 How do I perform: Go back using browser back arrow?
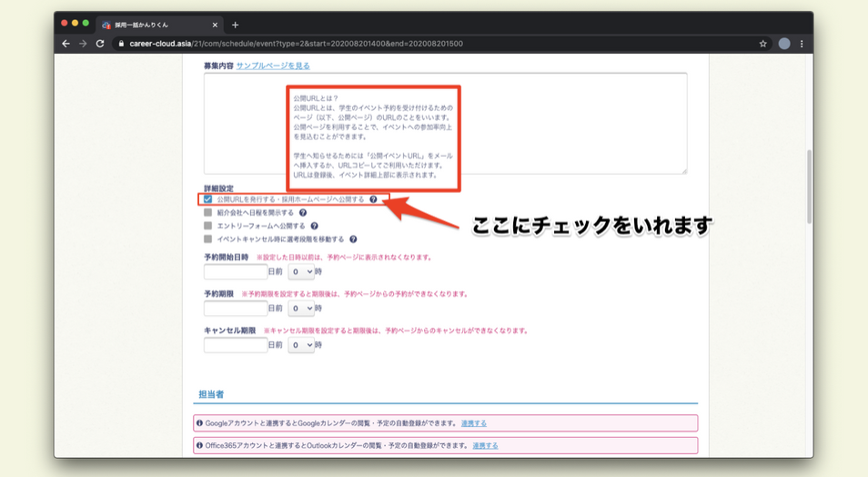coord(66,43)
